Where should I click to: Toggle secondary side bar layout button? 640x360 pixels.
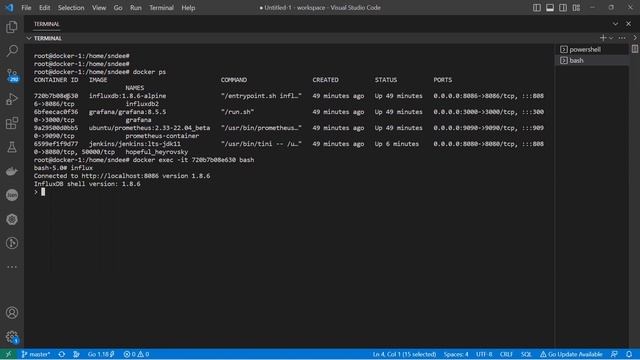(563, 7)
